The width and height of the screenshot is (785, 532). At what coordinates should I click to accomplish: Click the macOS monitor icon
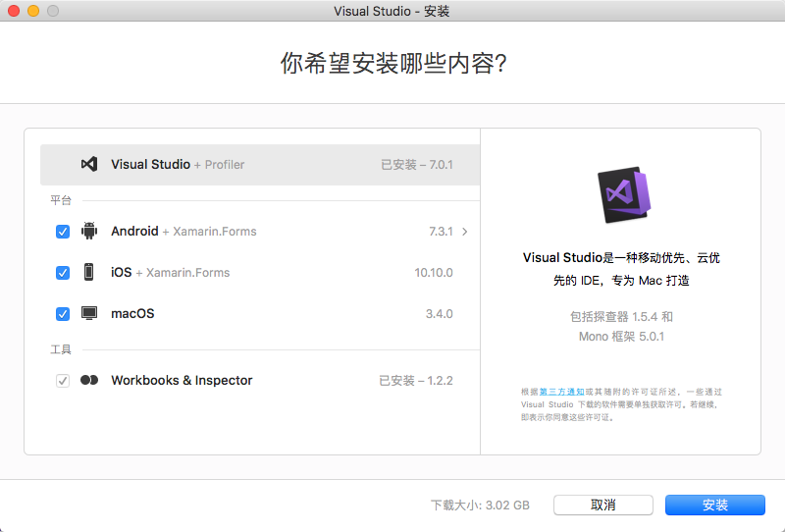point(89,313)
